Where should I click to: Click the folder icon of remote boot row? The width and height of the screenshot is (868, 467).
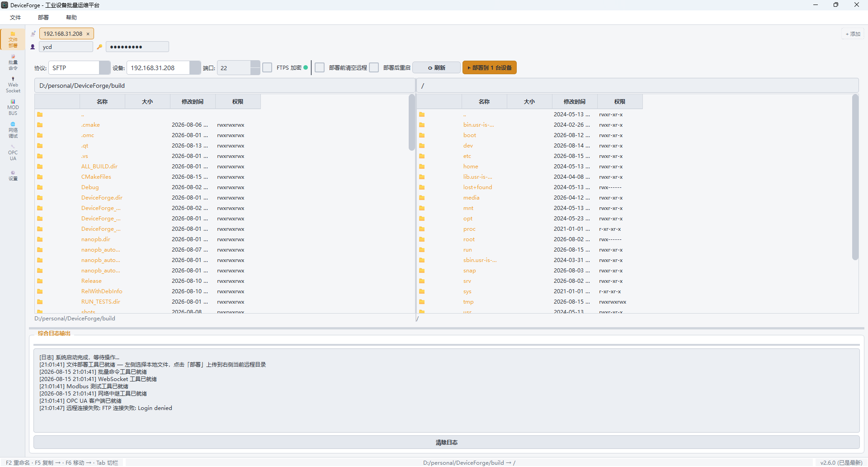coord(422,135)
